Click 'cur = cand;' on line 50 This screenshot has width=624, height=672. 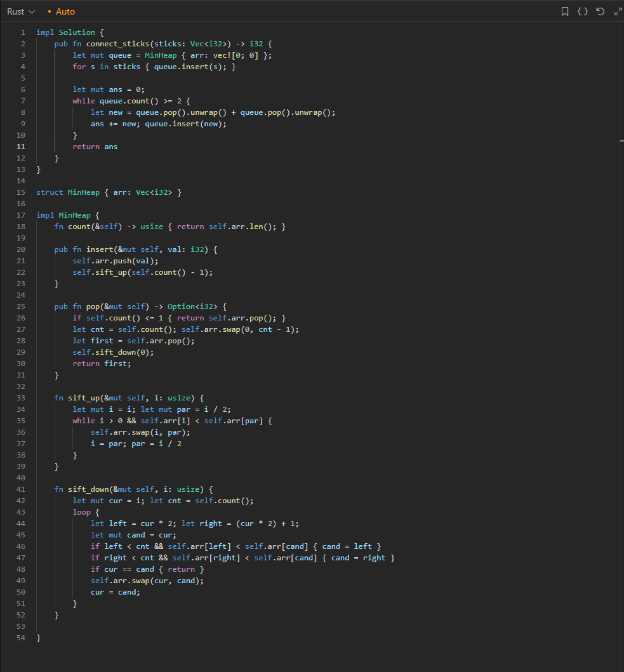116,592
